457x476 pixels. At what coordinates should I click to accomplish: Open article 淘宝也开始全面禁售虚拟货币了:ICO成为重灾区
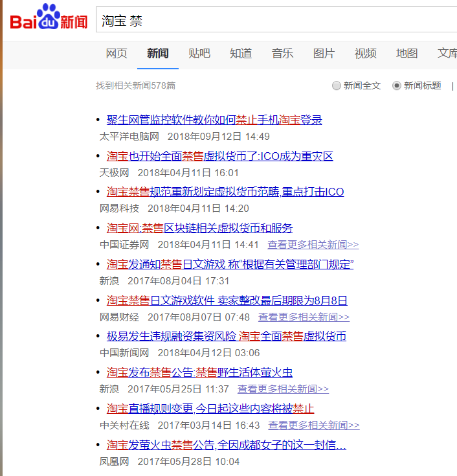pyautogui.click(x=219, y=156)
